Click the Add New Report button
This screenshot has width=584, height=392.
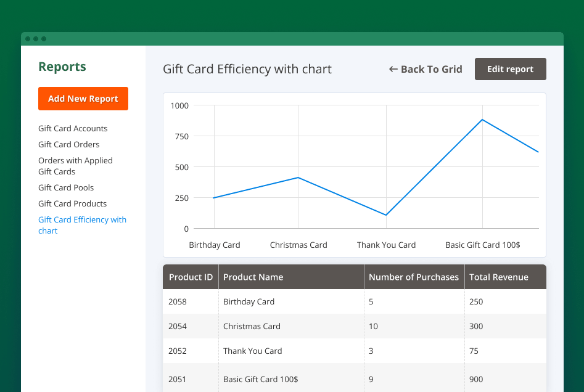click(x=83, y=99)
